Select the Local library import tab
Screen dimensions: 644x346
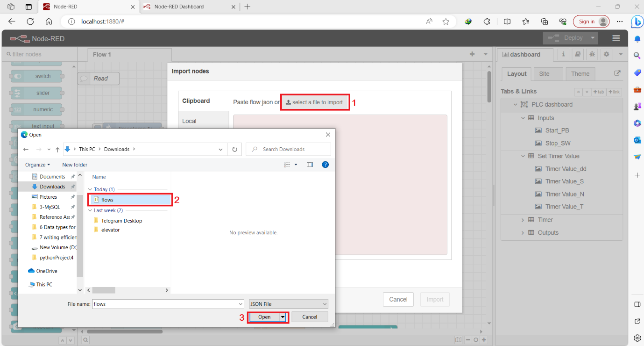204,121
